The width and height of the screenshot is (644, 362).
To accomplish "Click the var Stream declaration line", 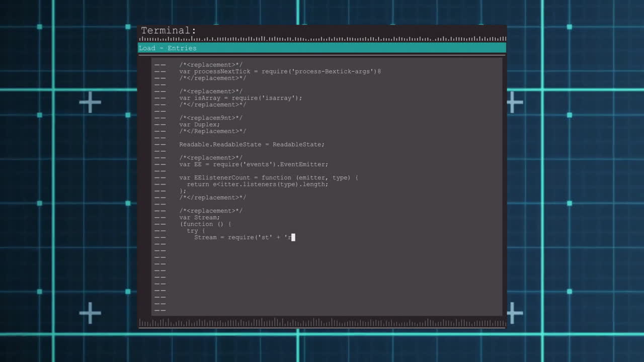I will [199, 218].
